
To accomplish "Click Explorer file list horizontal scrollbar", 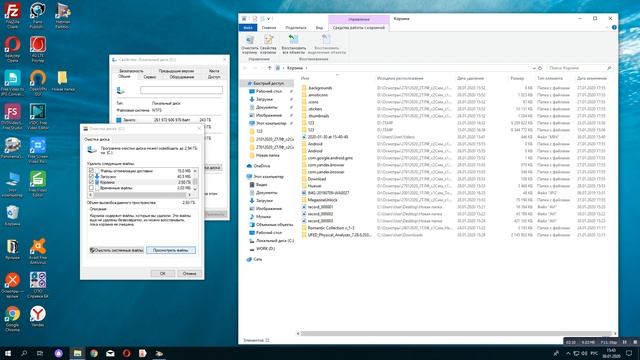I will [456, 333].
